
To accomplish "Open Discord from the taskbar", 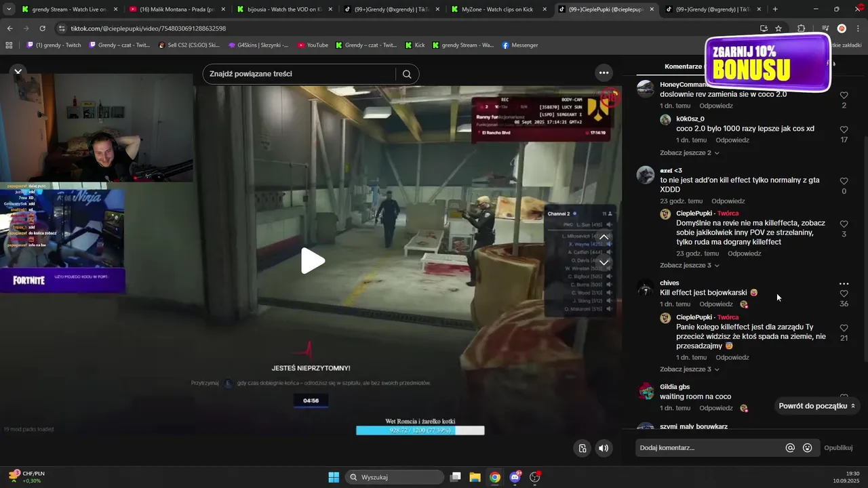I will click(x=515, y=477).
